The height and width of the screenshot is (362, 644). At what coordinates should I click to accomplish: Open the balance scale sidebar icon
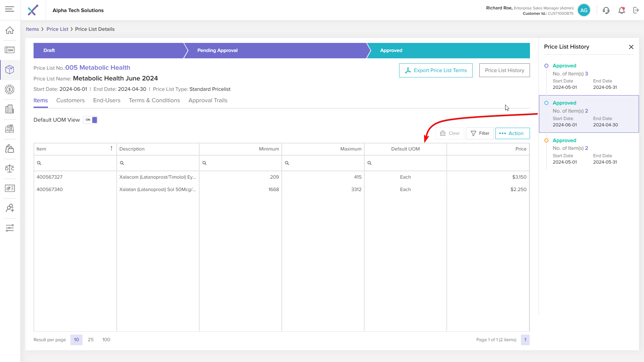(10, 168)
